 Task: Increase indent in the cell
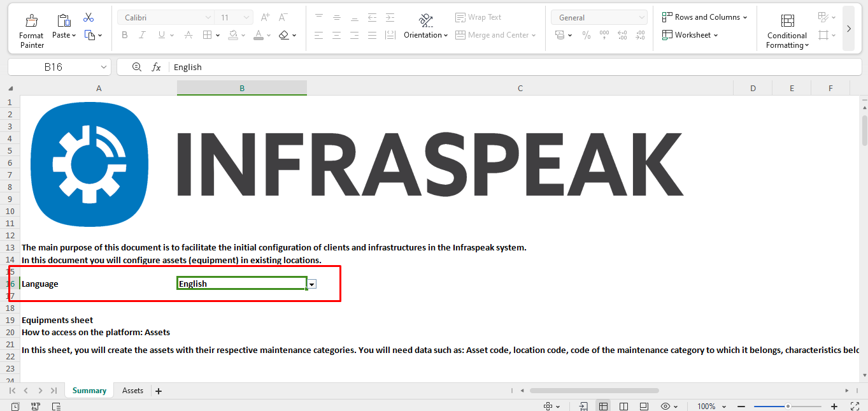390,17
